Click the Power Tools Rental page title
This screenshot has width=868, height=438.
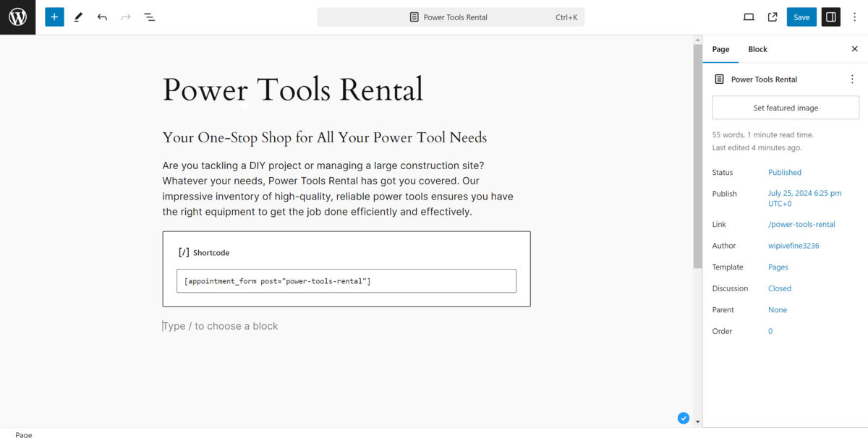click(x=293, y=90)
